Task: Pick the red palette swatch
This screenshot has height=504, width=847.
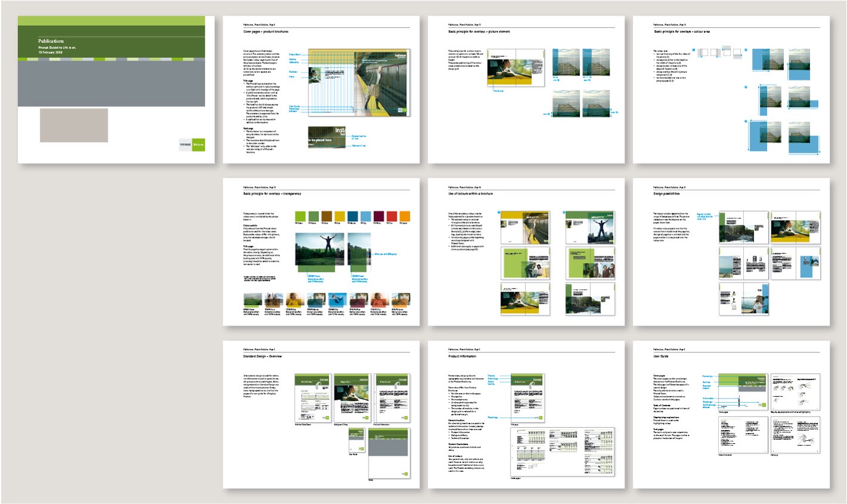Action: pos(392,216)
